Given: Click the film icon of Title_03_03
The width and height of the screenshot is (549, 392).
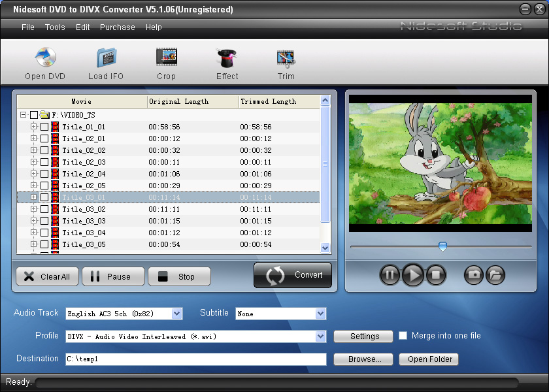Looking at the screenshot, I should pyautogui.click(x=55, y=221).
